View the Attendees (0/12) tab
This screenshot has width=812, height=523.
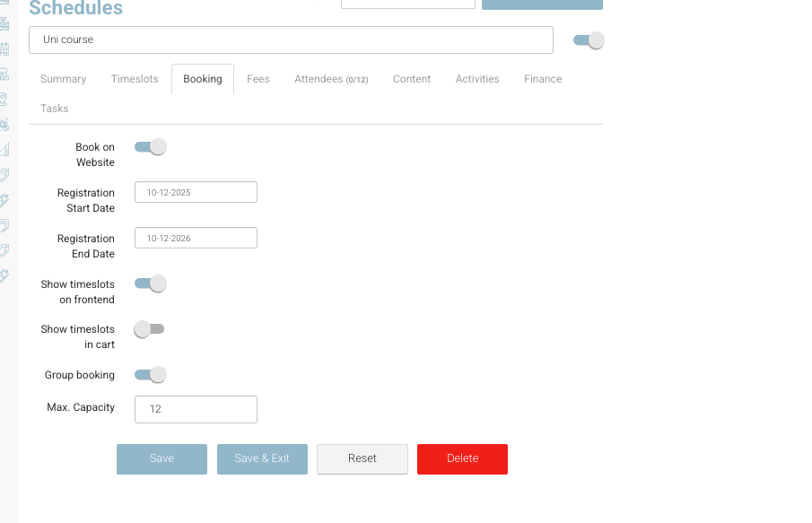(331, 79)
